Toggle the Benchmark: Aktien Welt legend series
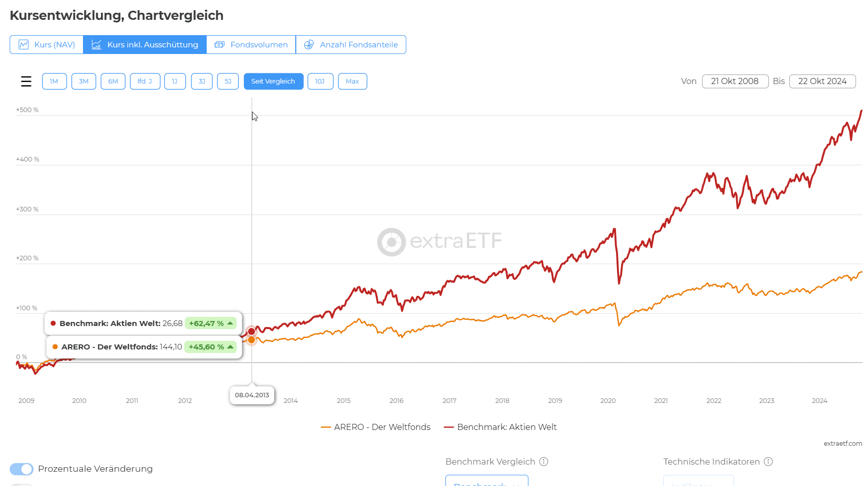The height and width of the screenshot is (486, 868). tap(500, 427)
